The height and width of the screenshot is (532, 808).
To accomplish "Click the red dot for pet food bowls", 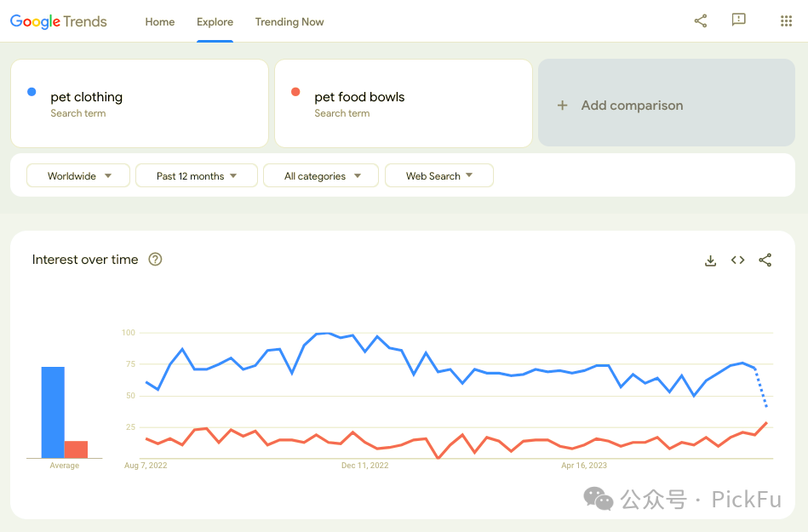I will [295, 92].
